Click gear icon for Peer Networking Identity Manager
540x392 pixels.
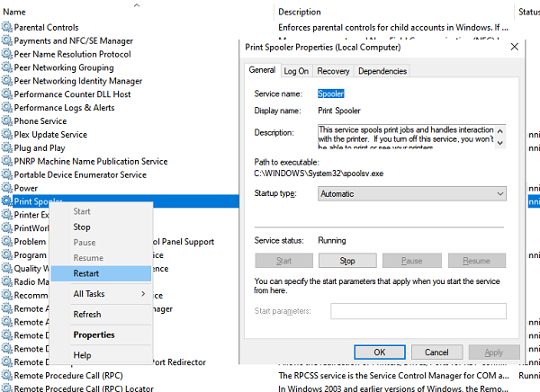(x=6, y=81)
